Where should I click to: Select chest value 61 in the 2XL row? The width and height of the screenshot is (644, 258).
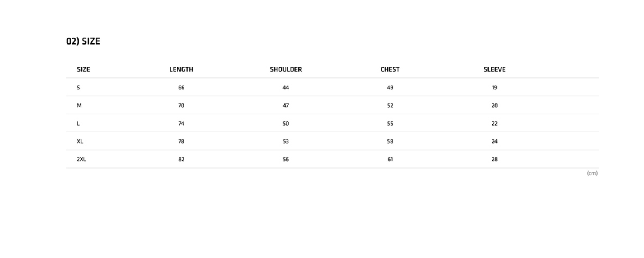pos(390,159)
